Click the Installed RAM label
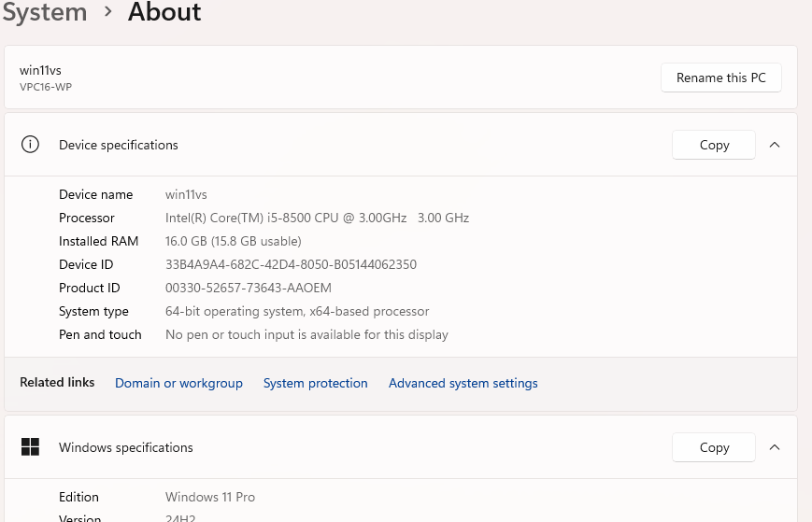The height and width of the screenshot is (522, 812). coord(98,241)
